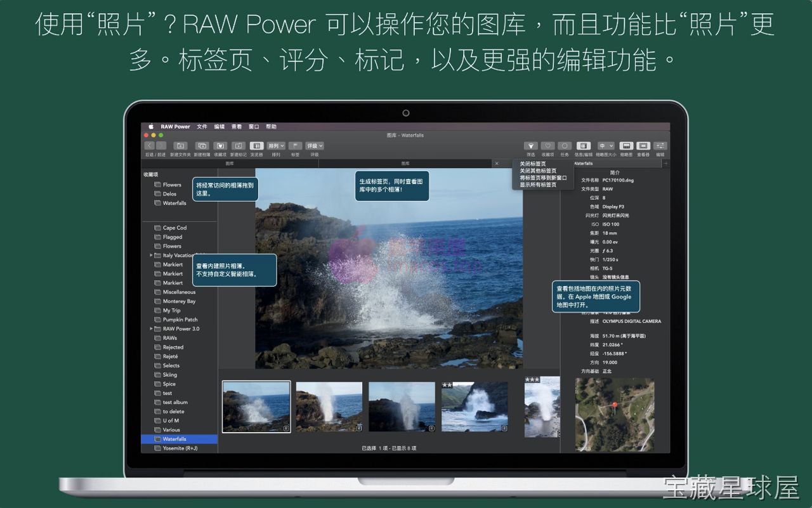Click the album icon beside My Trip
812x508 pixels.
157,311
